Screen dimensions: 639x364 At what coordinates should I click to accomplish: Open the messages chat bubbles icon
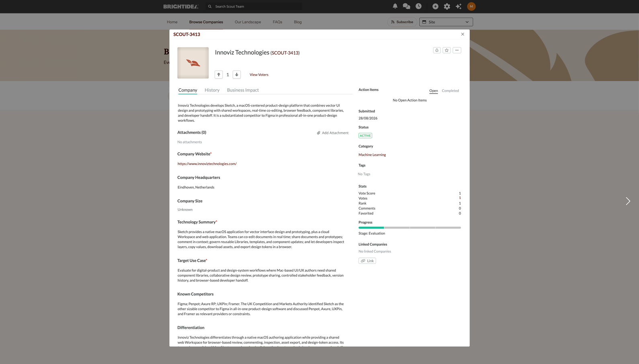(x=406, y=6)
